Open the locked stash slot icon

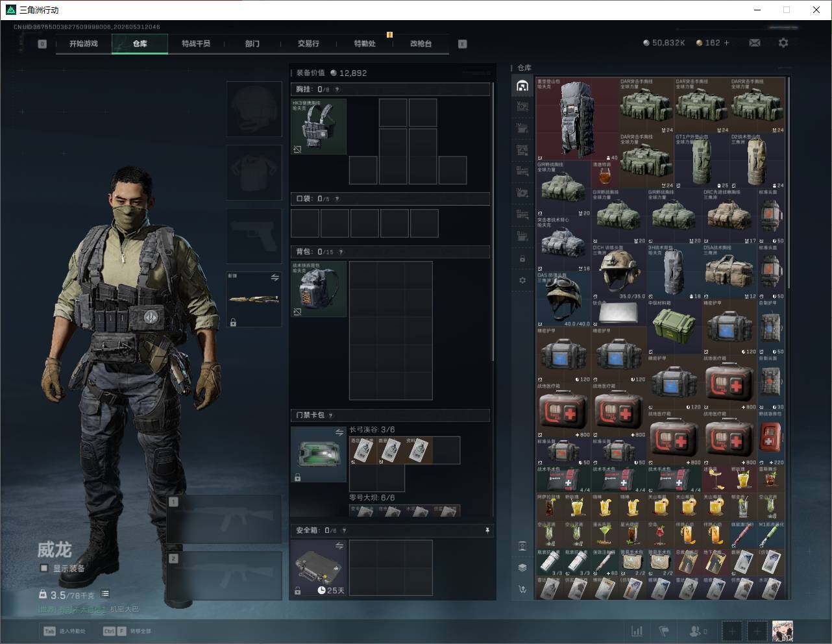coord(522,258)
